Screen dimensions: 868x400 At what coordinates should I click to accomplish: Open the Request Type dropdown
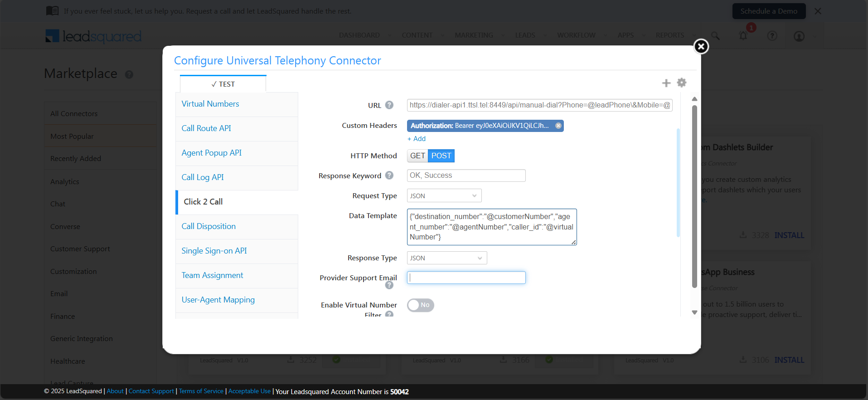coord(444,196)
